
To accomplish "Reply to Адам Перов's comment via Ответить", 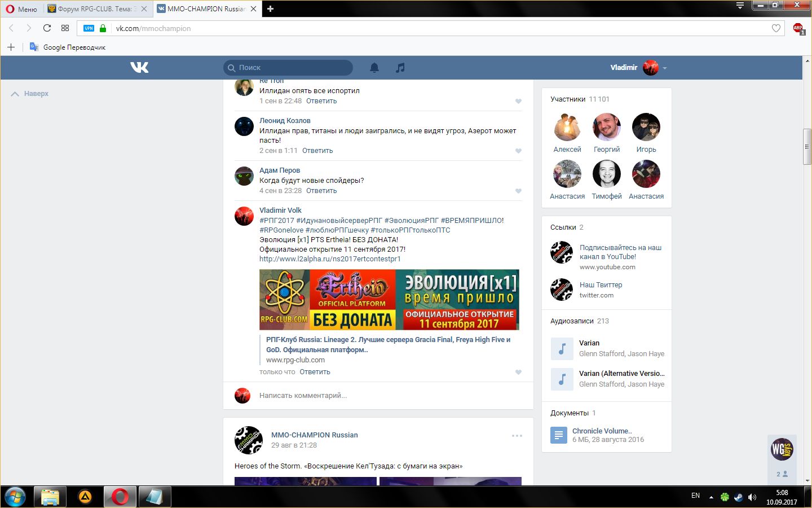I will point(321,191).
